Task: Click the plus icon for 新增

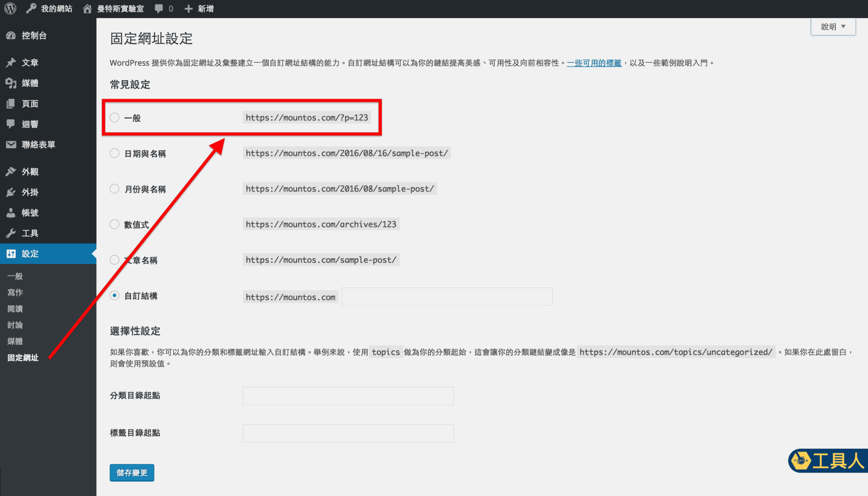Action: coord(189,9)
